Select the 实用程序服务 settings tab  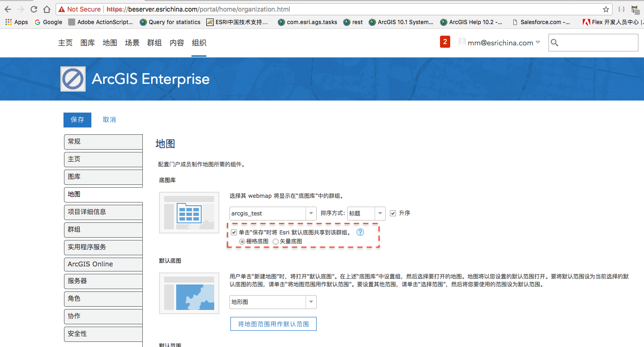click(x=103, y=247)
